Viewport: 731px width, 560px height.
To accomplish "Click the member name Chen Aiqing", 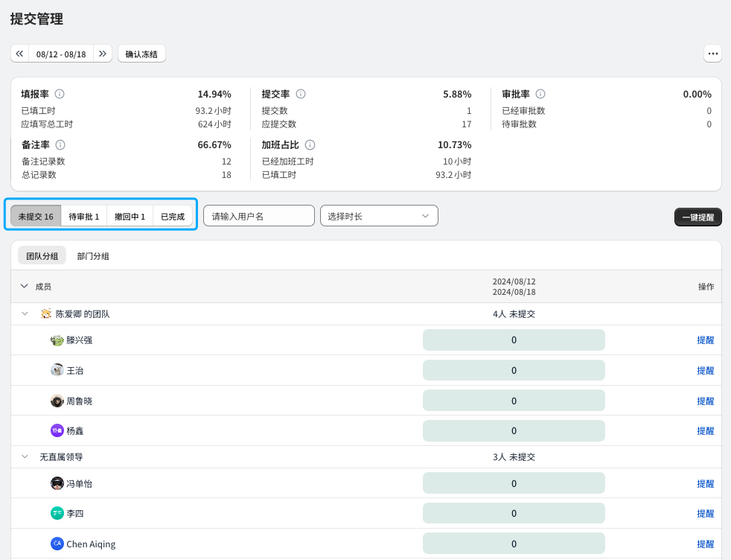I will pos(91,544).
